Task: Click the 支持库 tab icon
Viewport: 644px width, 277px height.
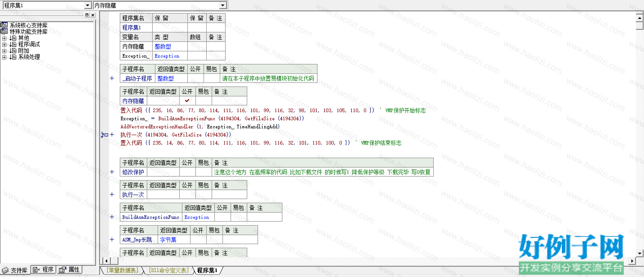Action: 5,270
